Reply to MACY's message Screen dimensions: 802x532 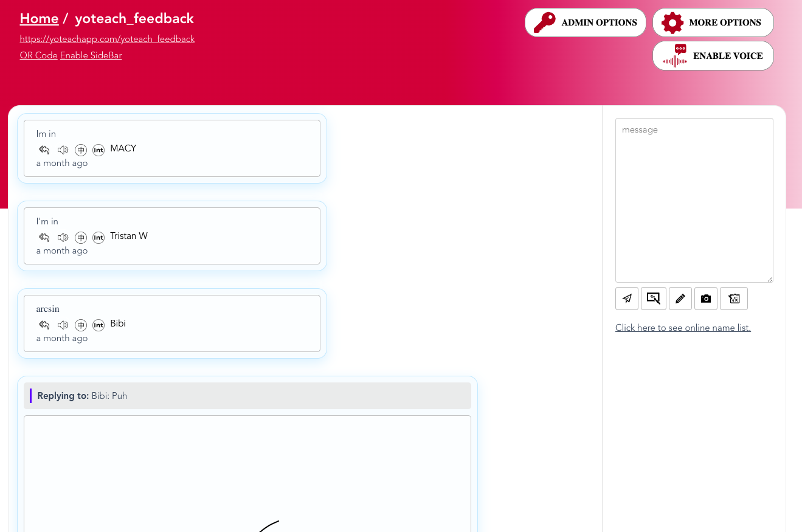(x=44, y=150)
